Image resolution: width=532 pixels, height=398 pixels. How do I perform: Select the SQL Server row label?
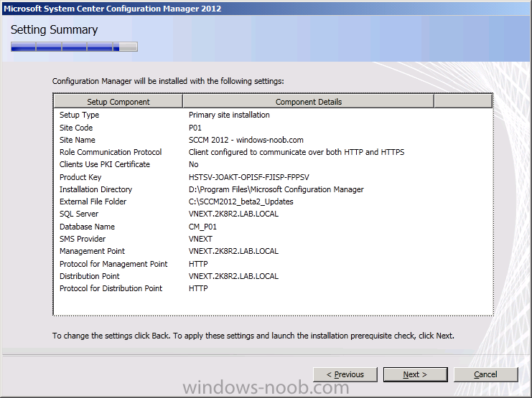(79, 214)
